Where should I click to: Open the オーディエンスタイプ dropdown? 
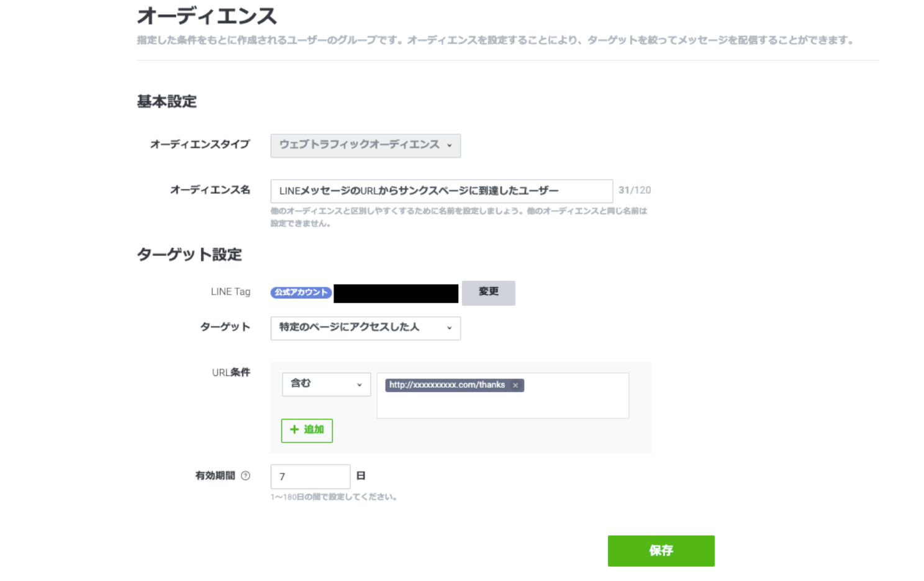click(365, 145)
